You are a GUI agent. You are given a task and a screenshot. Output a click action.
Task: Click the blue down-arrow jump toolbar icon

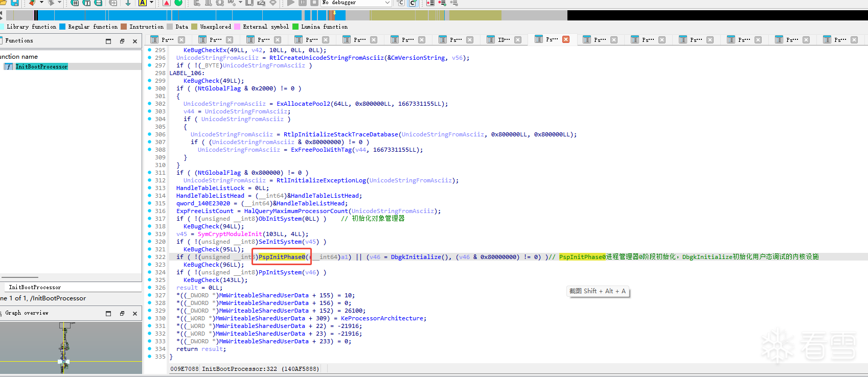pyautogui.click(x=128, y=3)
